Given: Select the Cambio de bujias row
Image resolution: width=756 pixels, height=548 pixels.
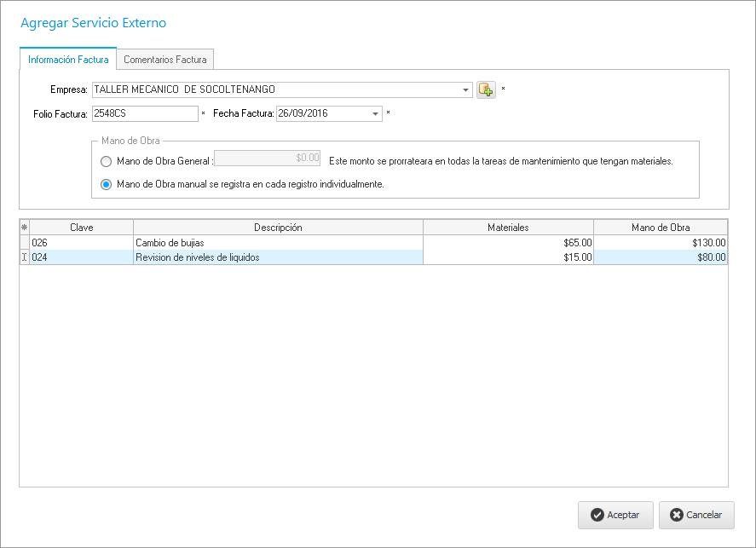Looking at the screenshot, I should coord(277,243).
